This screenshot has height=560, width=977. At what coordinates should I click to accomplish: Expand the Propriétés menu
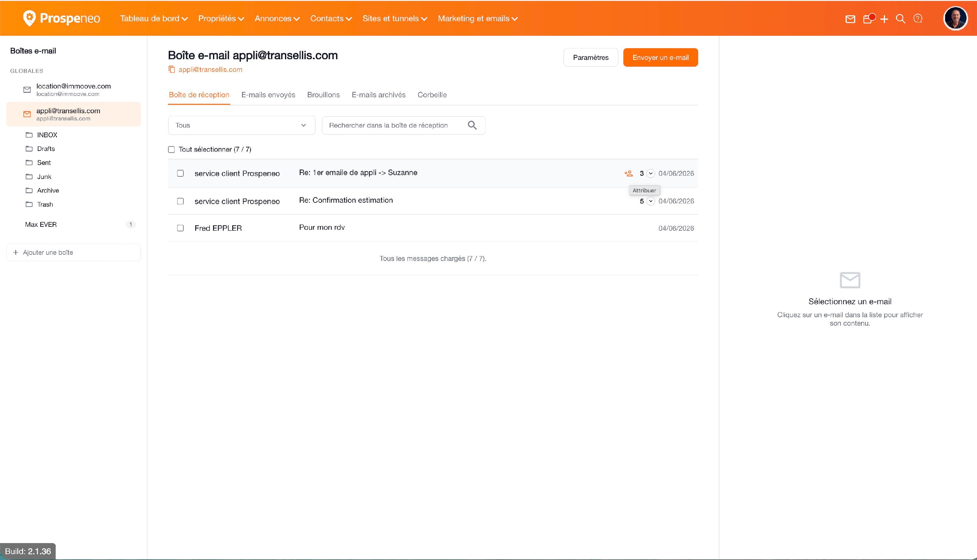[x=221, y=19]
